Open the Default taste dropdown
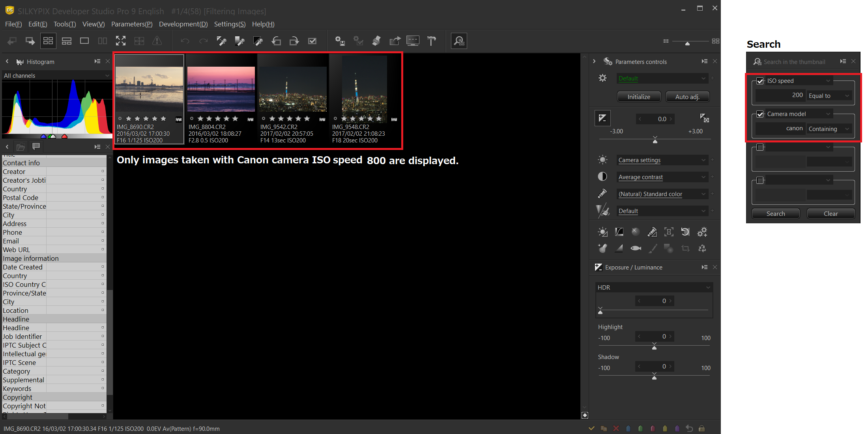Viewport: 868px width, 434px height. (x=662, y=79)
